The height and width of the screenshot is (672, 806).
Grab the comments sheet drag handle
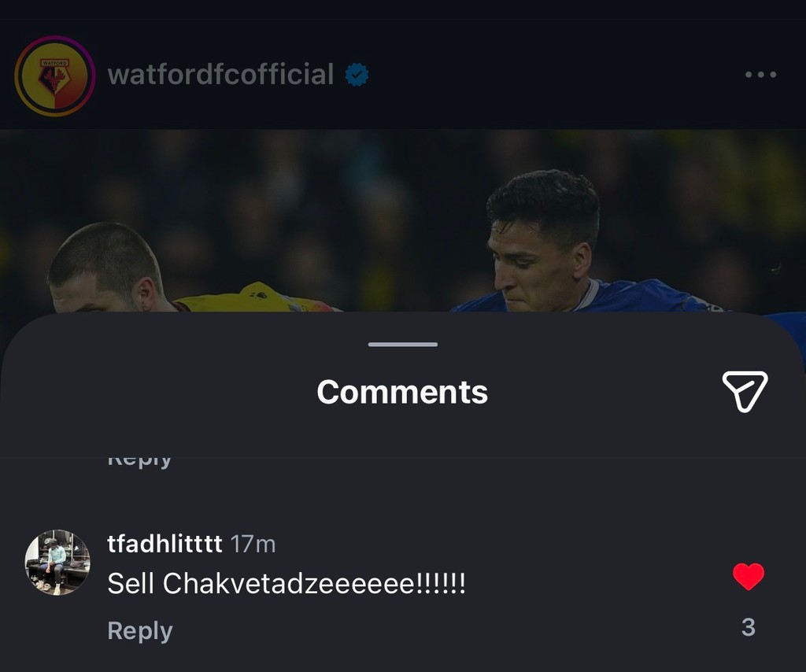click(x=402, y=345)
